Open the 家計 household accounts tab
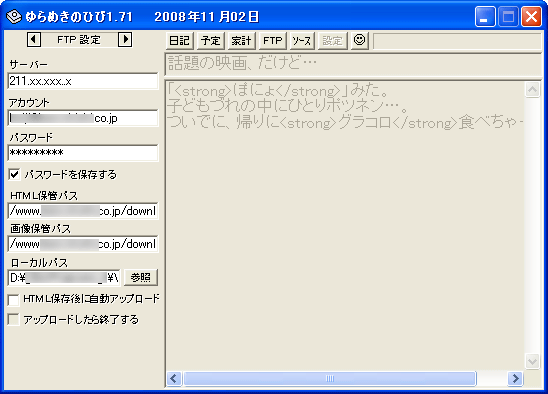The height and width of the screenshot is (394, 548). (x=241, y=41)
